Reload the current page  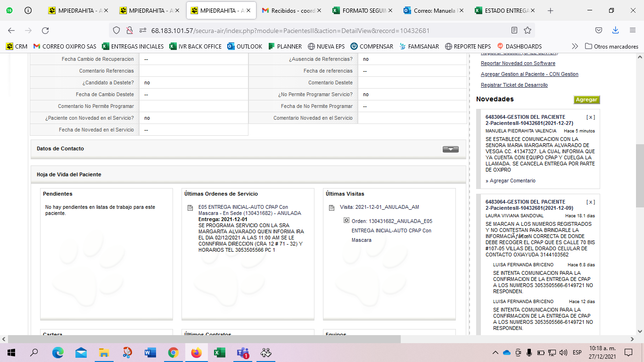[45, 30]
